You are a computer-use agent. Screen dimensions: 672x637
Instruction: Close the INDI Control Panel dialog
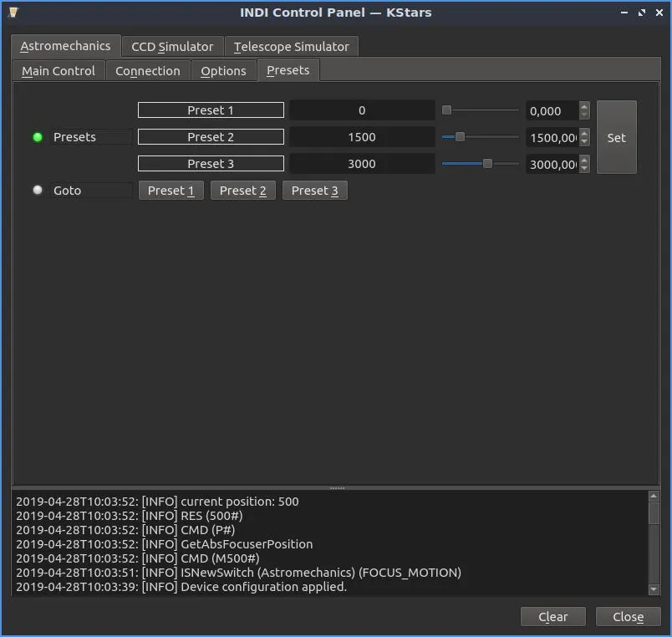(628, 616)
